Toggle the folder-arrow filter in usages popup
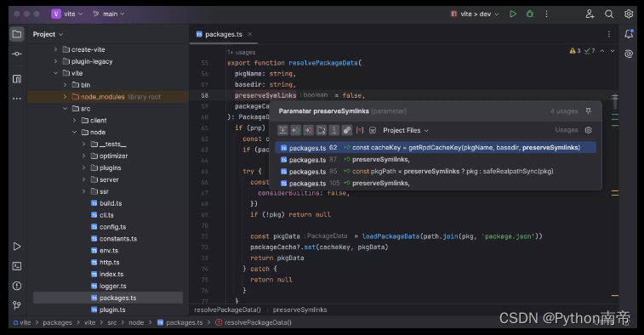This screenshot has width=644, height=335. 322,130
